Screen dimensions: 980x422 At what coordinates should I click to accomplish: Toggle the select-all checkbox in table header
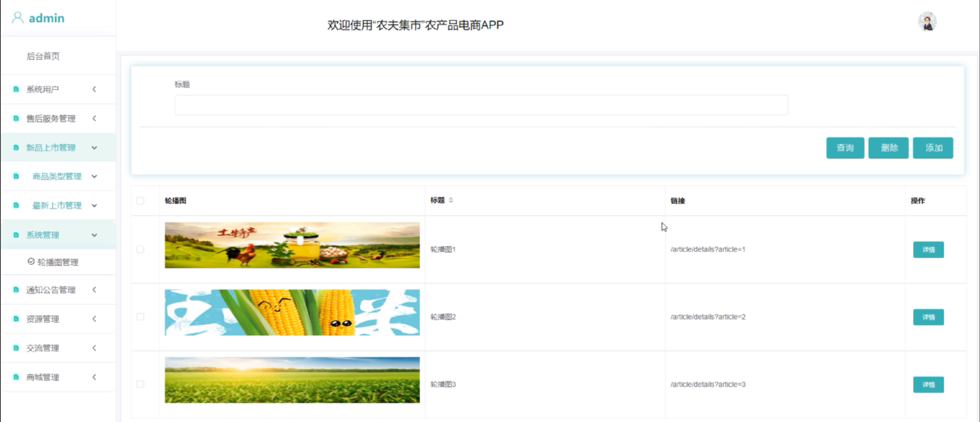140,201
